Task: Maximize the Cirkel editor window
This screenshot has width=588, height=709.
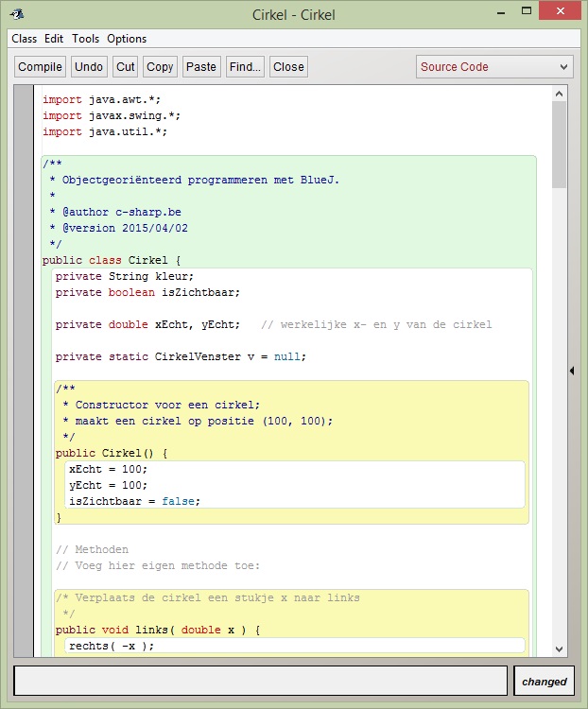Action: point(526,10)
